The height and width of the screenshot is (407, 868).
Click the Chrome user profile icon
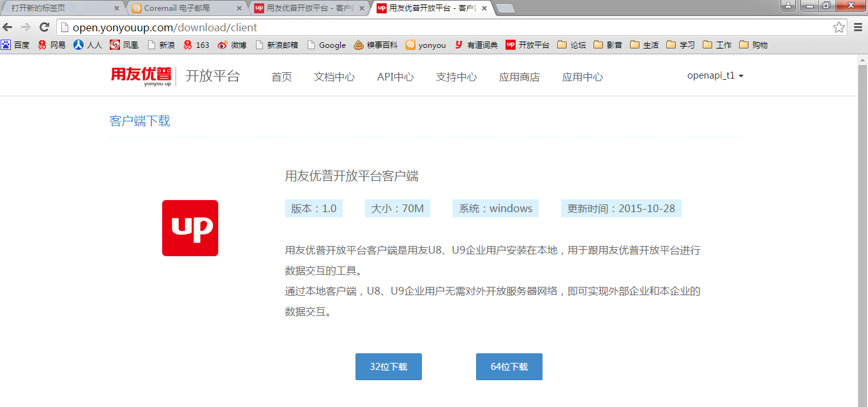[788, 5]
